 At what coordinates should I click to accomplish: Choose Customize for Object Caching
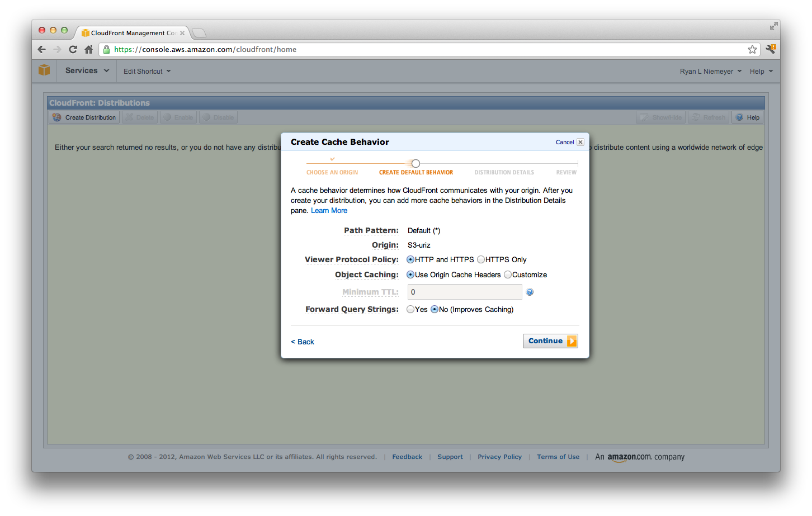[x=507, y=274]
